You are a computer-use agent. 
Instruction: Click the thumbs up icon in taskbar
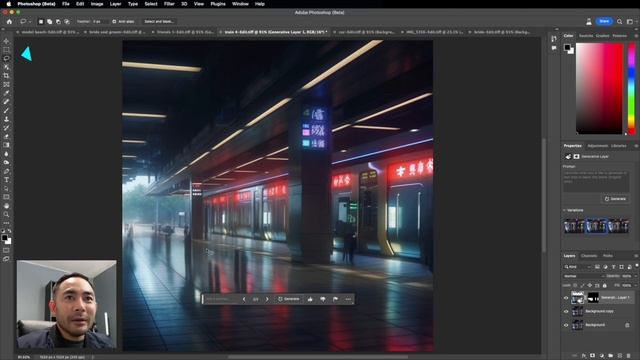[310, 299]
